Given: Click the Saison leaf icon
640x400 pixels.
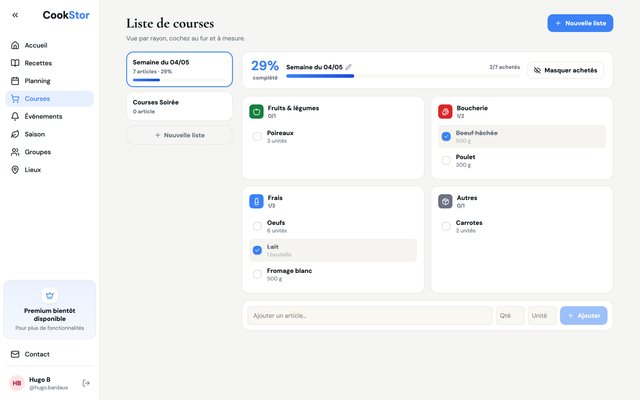Looking at the screenshot, I should pyautogui.click(x=15, y=134).
